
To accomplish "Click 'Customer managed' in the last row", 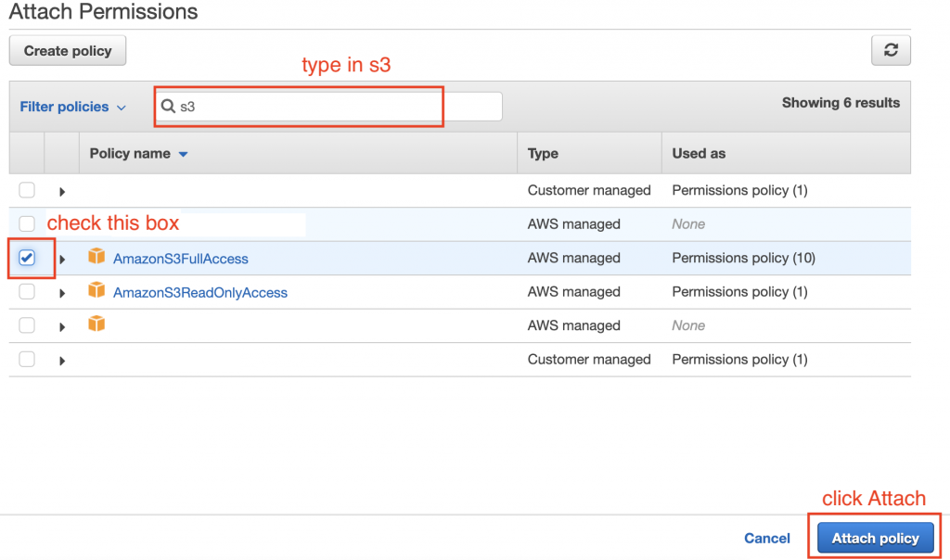I will [589, 360].
